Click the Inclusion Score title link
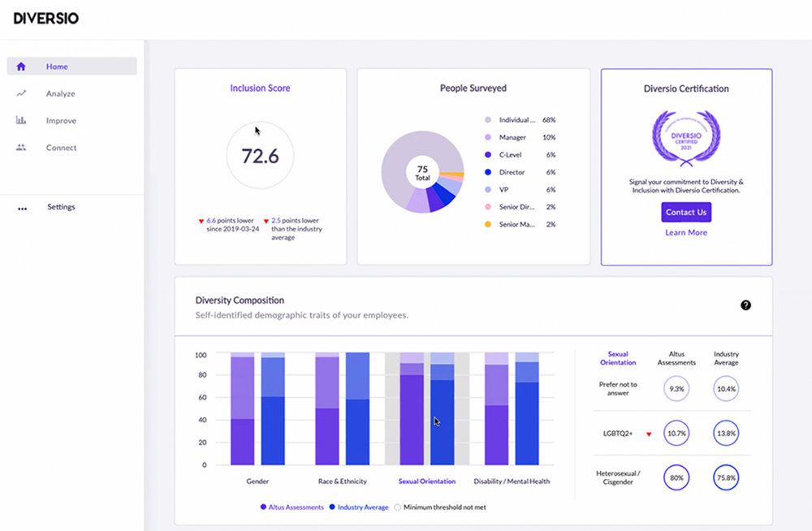 [x=260, y=88]
